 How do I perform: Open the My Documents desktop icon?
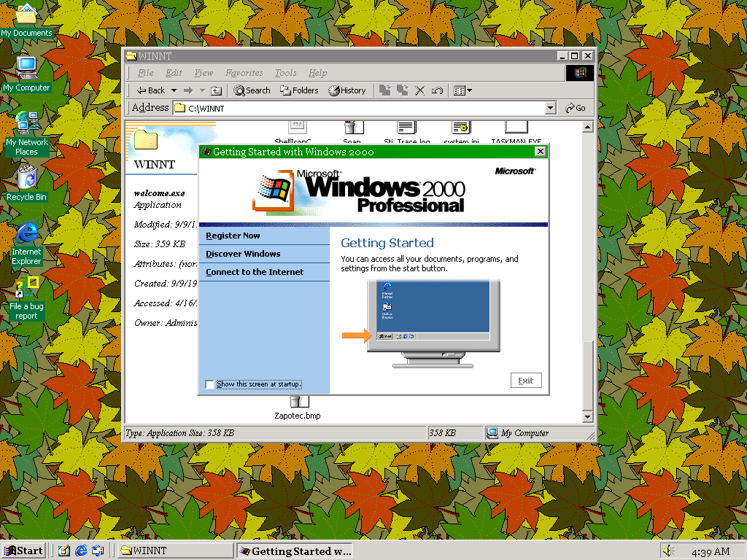tap(26, 20)
